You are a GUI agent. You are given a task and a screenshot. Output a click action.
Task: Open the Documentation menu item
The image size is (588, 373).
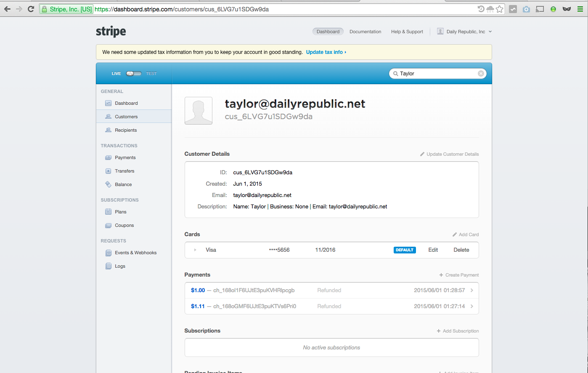coord(365,32)
